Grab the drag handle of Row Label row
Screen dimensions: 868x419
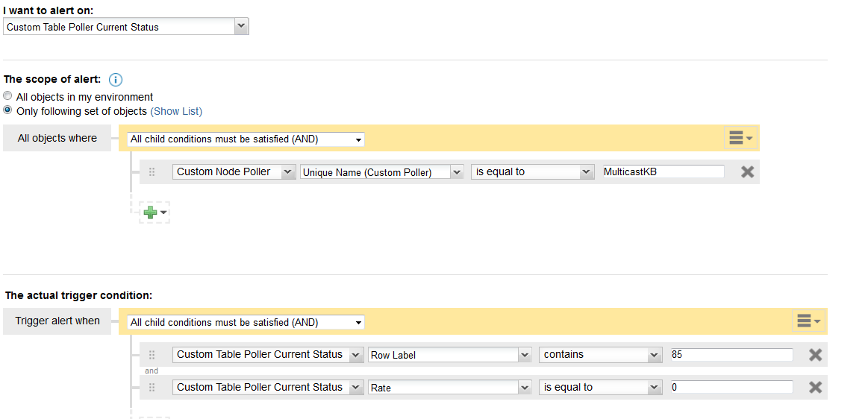pyautogui.click(x=152, y=355)
